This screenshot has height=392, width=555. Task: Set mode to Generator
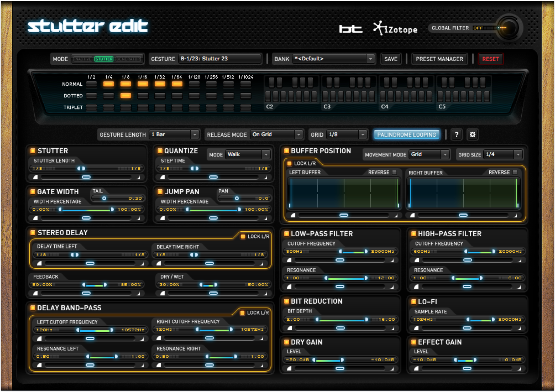coord(128,59)
